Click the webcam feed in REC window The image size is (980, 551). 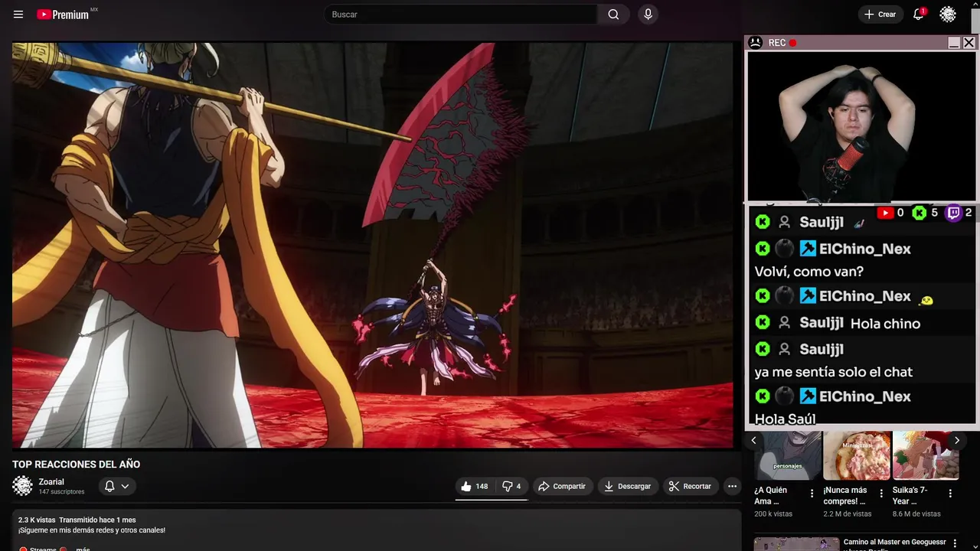click(861, 126)
